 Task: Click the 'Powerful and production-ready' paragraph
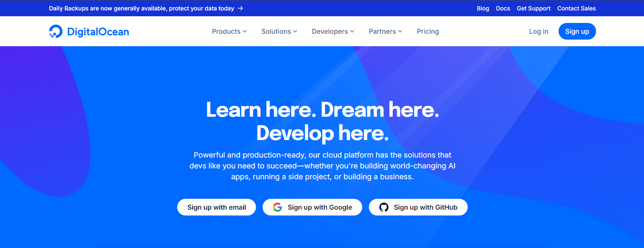pyautogui.click(x=322, y=166)
